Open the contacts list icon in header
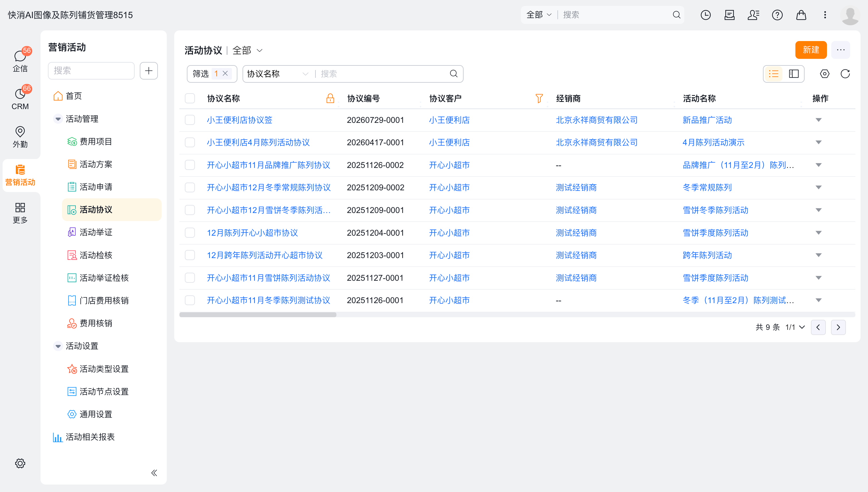Image resolution: width=868 pixels, height=492 pixels. point(753,15)
